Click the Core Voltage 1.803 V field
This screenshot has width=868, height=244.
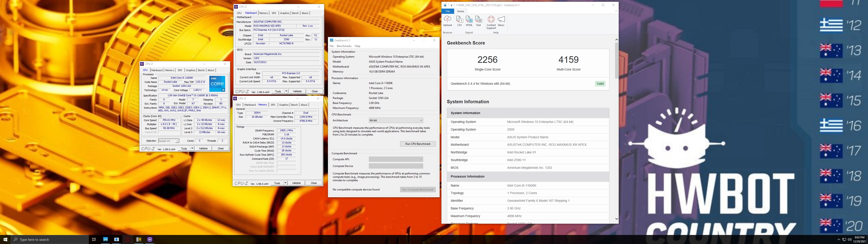197,90
